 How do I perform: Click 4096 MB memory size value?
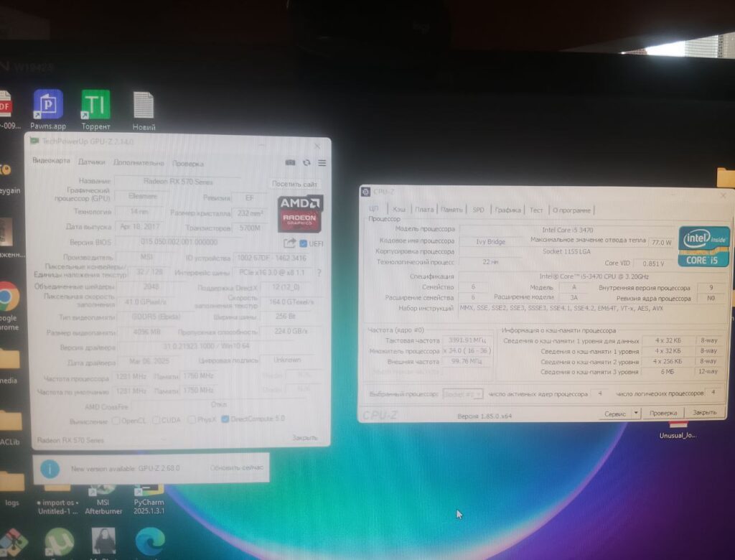click(x=147, y=332)
